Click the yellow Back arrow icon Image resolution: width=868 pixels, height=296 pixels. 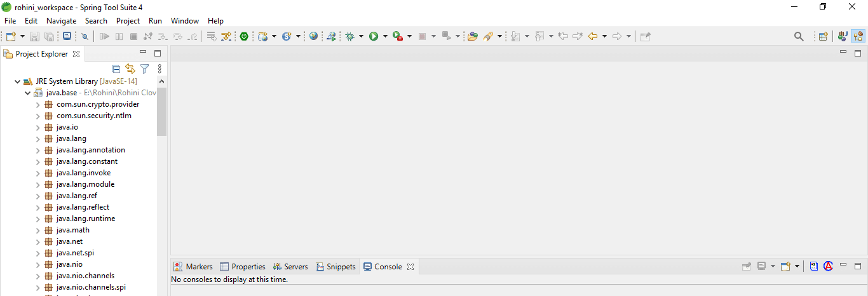[592, 36]
